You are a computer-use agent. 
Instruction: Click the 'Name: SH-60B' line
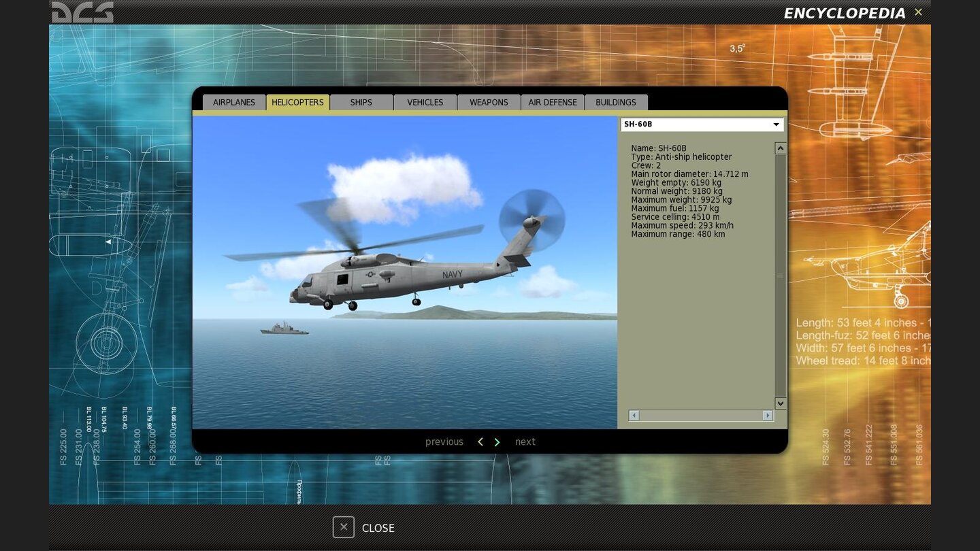coord(659,148)
